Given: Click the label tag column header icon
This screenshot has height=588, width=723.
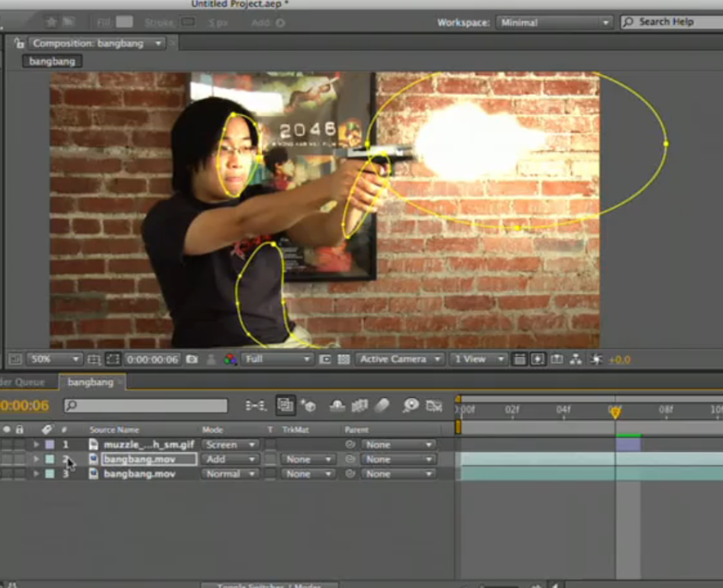Looking at the screenshot, I should pos(47,429).
